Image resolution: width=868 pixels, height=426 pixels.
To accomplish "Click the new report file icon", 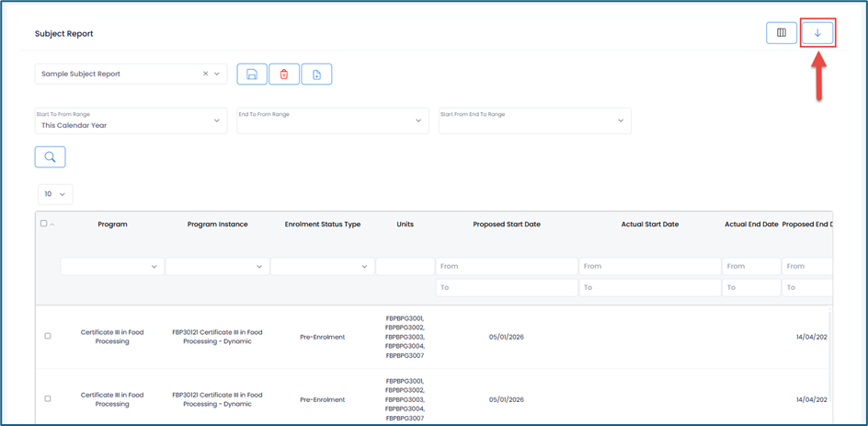I will tap(316, 75).
